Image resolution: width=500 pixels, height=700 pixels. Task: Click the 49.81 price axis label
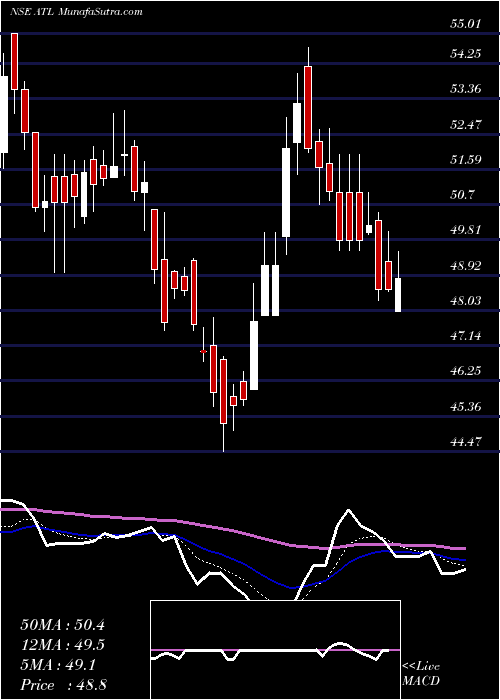click(x=466, y=230)
